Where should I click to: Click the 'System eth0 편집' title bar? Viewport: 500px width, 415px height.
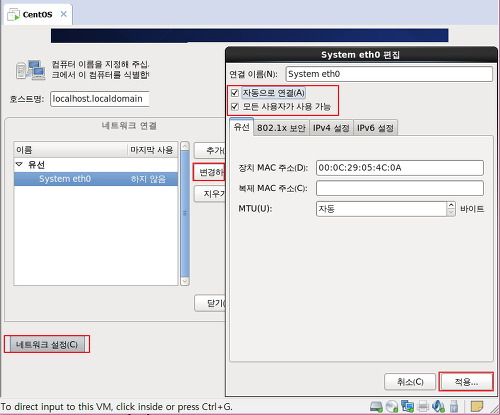coord(361,55)
